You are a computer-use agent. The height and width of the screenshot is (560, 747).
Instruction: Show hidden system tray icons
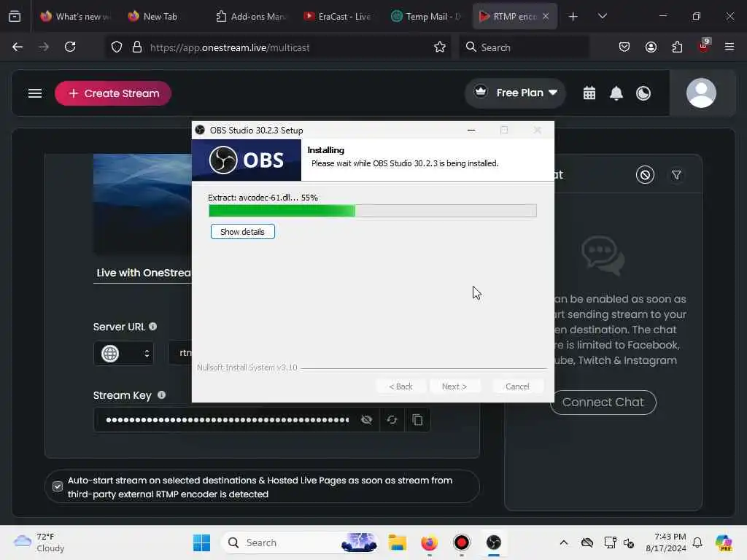tap(564, 542)
